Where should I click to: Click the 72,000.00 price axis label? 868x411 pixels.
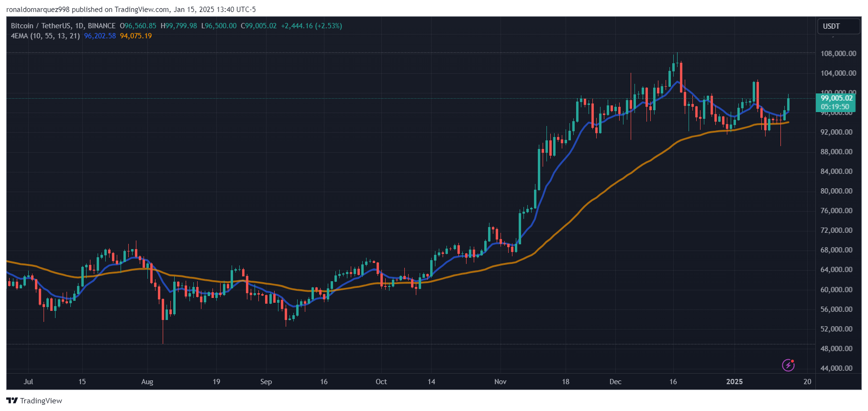[836, 230]
